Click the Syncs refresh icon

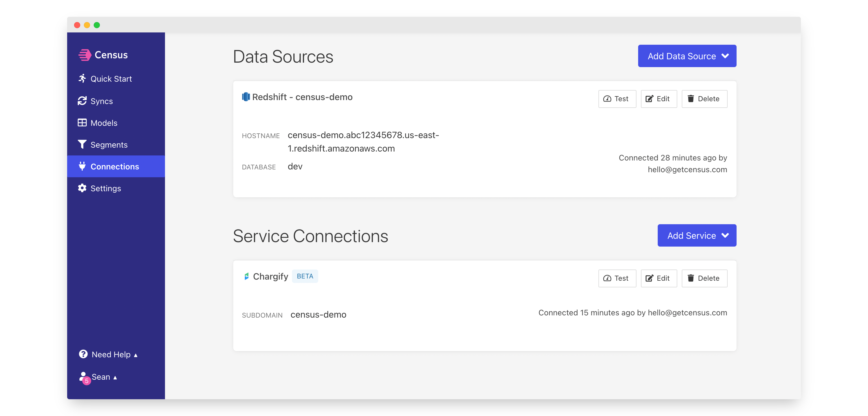click(82, 101)
